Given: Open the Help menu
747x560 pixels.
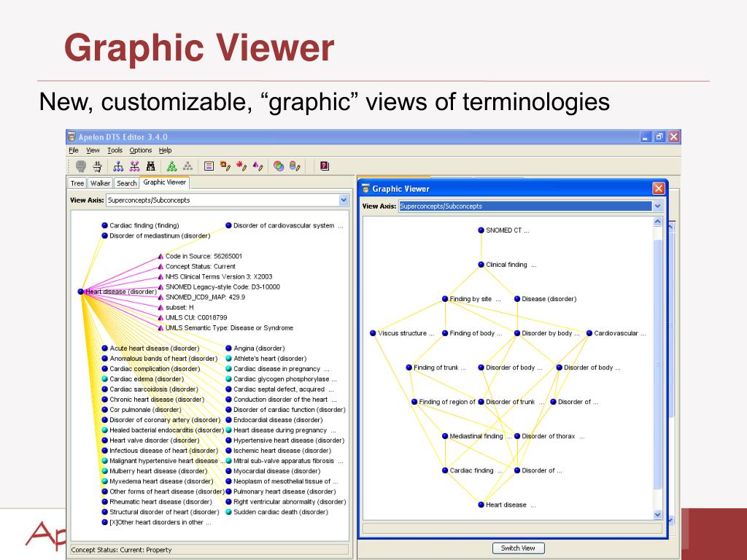Looking at the screenshot, I should tap(166, 150).
